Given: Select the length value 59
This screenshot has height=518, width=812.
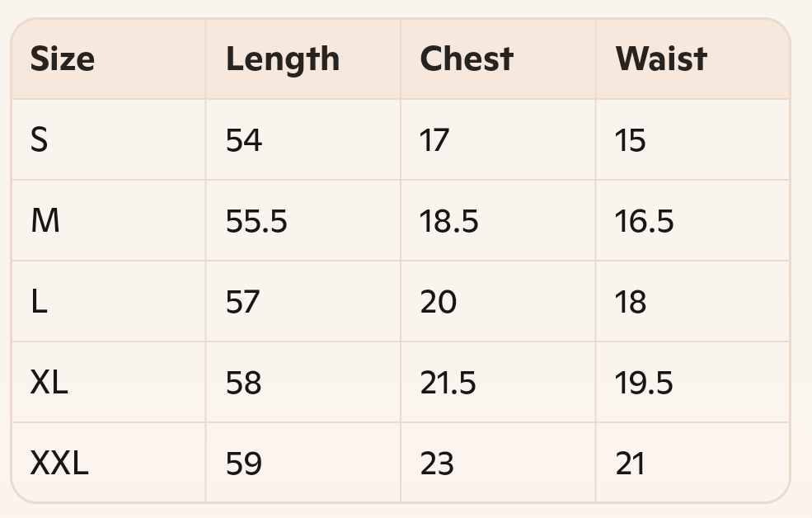Looking at the screenshot, I should 244,463.
